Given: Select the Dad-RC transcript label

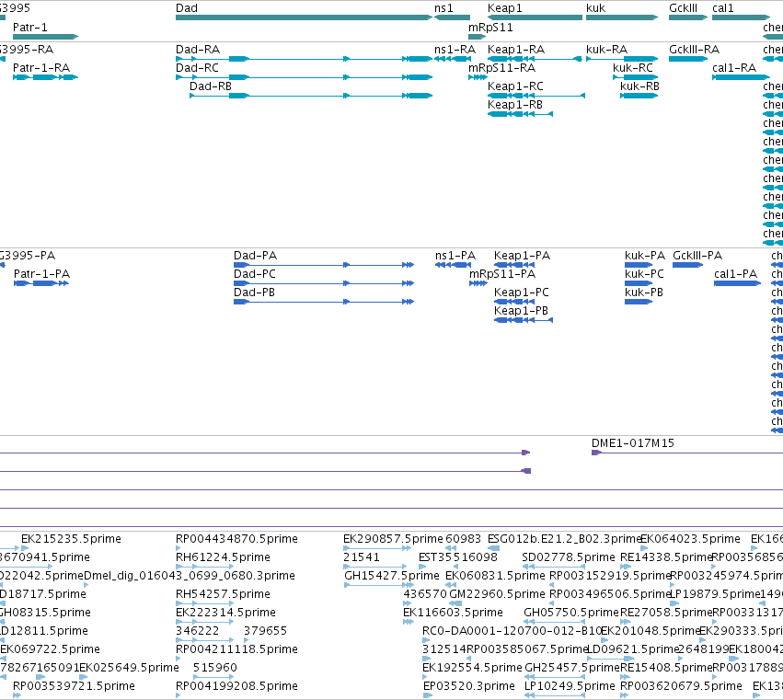Looking at the screenshot, I should [197, 68].
